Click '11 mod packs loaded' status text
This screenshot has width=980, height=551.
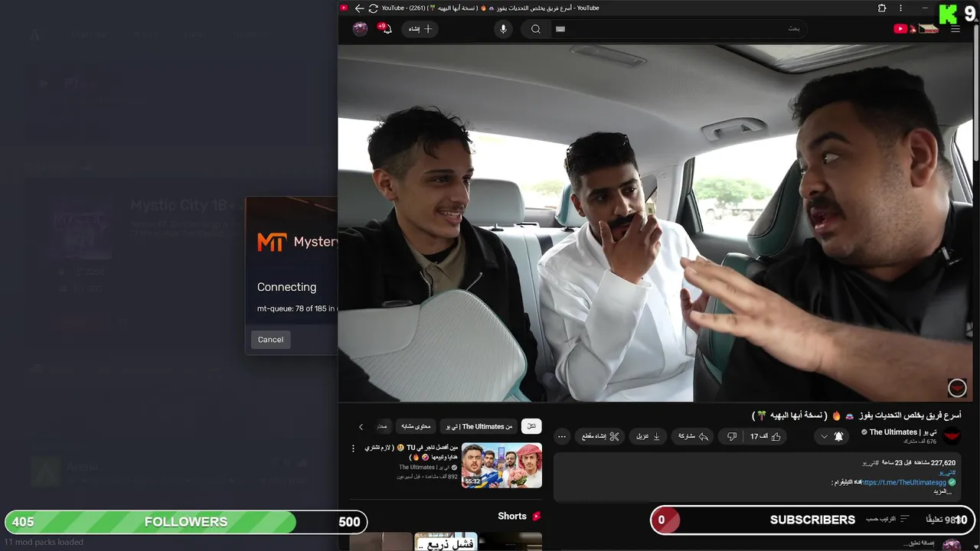(44, 542)
